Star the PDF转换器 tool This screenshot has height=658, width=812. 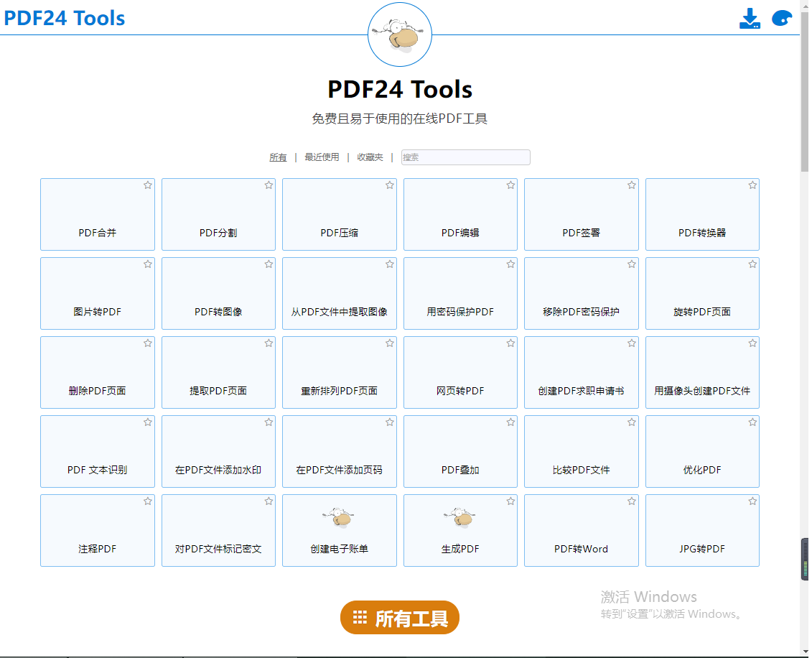pyautogui.click(x=753, y=185)
